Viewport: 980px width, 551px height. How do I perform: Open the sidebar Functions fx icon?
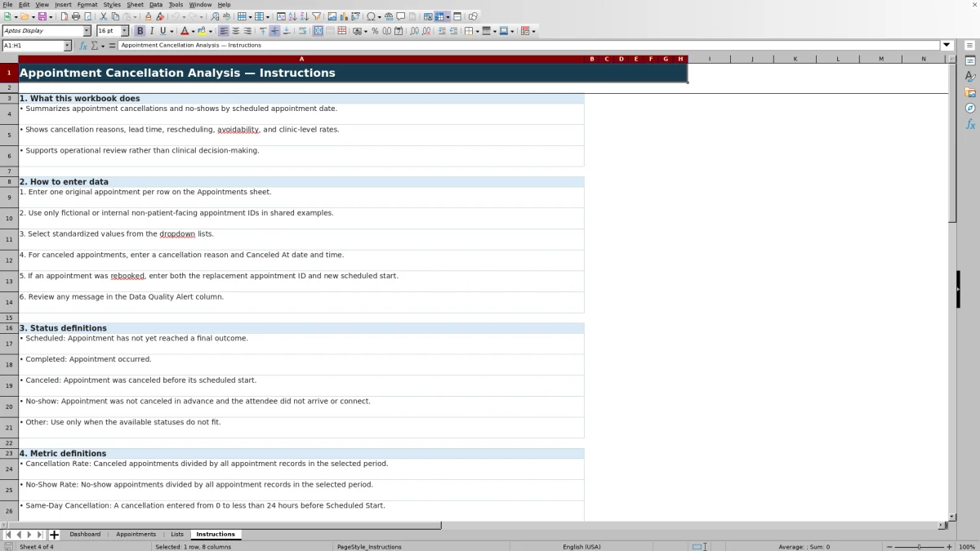(x=970, y=124)
